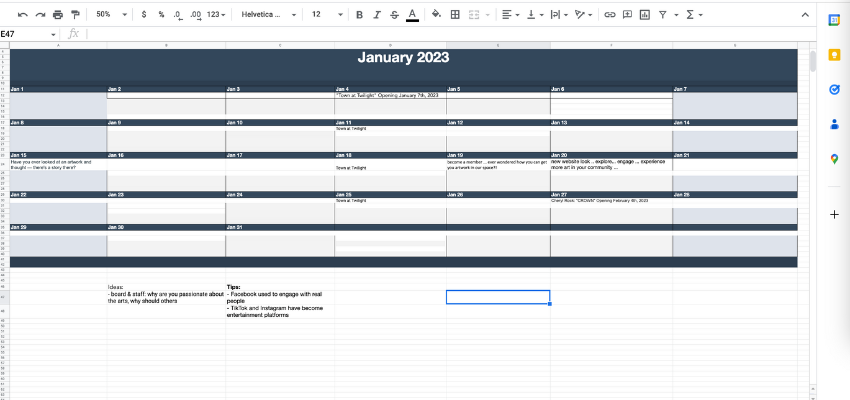Collapse the menus with up chevron
Screen dimensions: 850x400
[x=805, y=15]
